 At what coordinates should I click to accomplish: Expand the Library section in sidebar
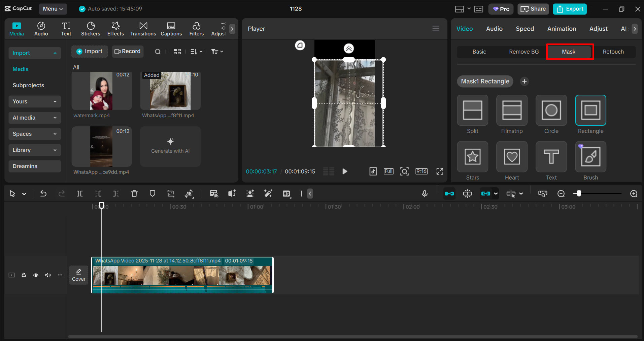pos(34,150)
